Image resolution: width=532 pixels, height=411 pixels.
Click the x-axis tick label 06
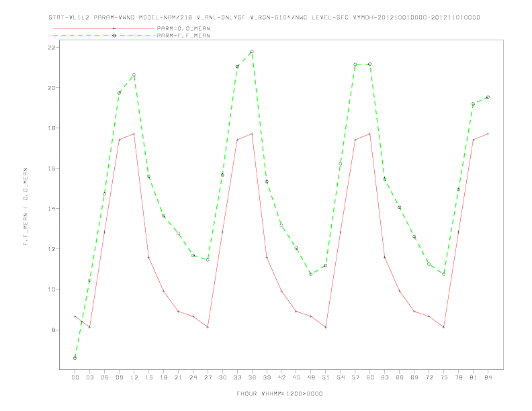coord(105,377)
